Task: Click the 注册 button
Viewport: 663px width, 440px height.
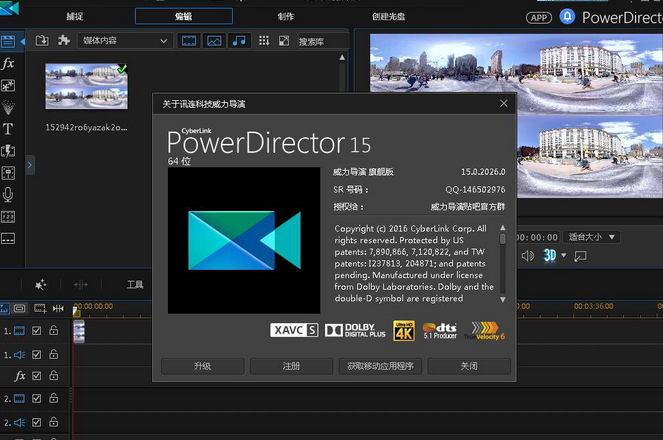Action: (x=291, y=366)
